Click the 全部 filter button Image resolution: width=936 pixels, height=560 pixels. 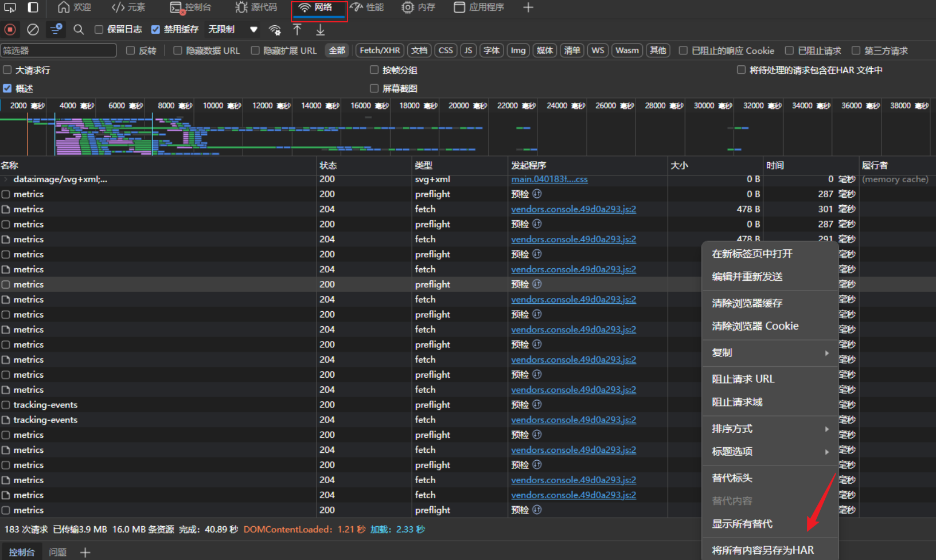click(x=337, y=50)
